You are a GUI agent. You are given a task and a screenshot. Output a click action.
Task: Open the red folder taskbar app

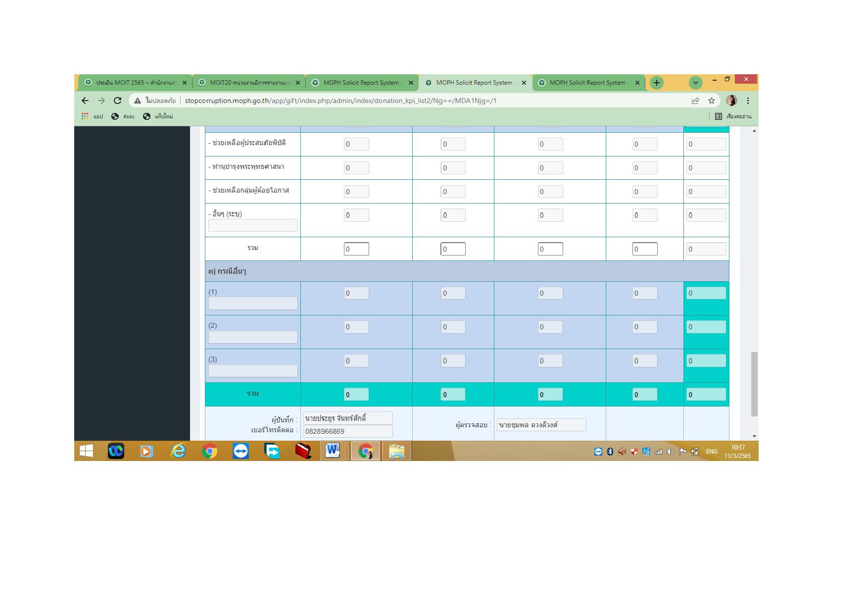(303, 451)
